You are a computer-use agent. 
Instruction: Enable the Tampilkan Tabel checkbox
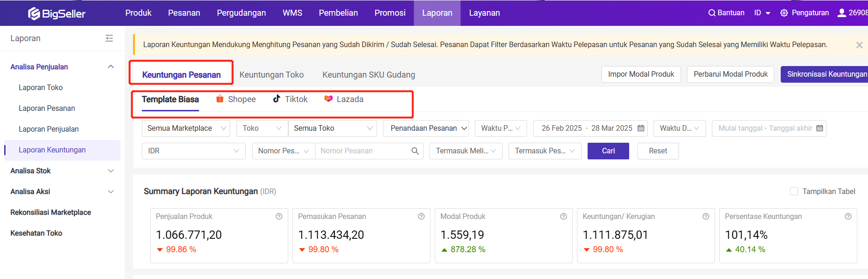794,191
